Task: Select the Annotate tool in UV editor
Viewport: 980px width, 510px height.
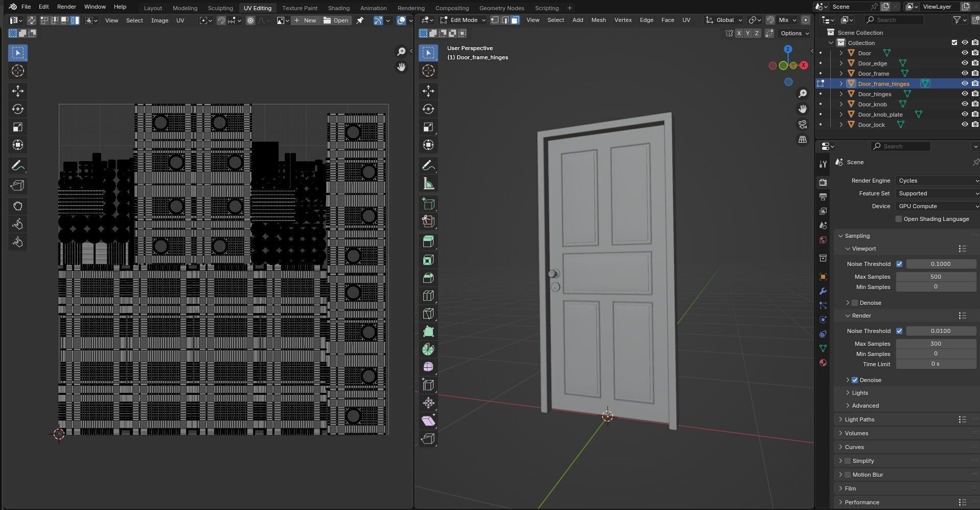Action: 18,166
